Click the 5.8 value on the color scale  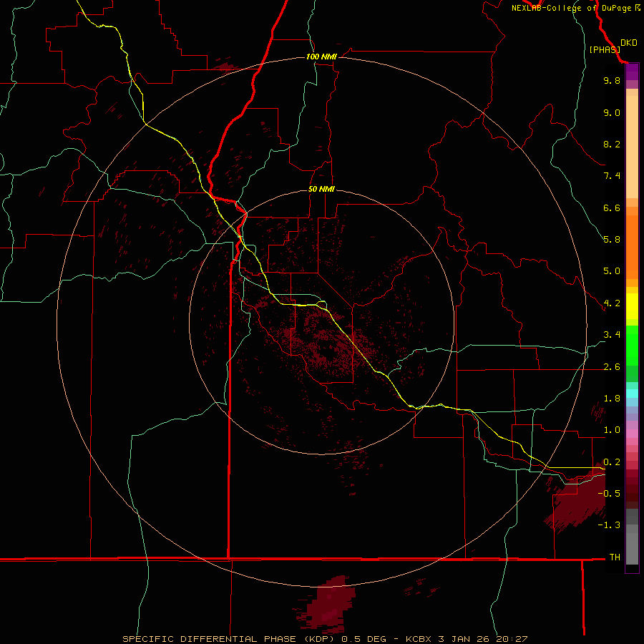612,240
